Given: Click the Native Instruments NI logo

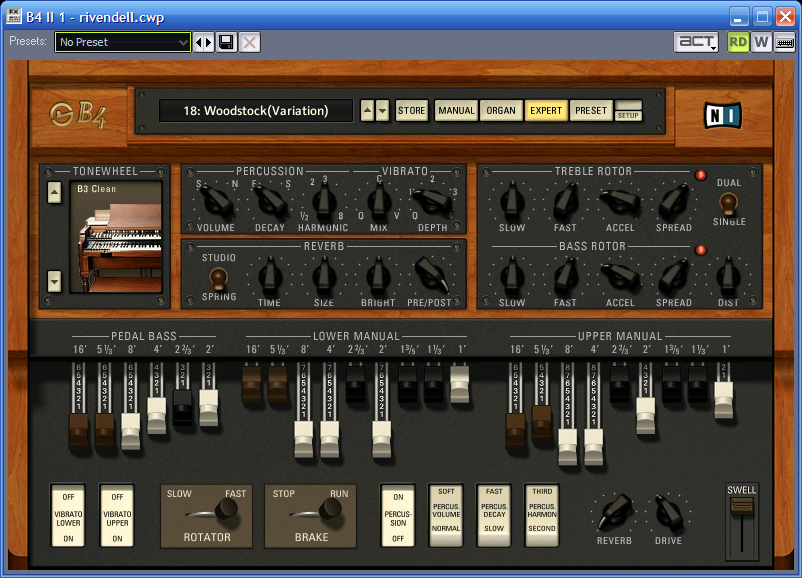Looking at the screenshot, I should pos(723,115).
